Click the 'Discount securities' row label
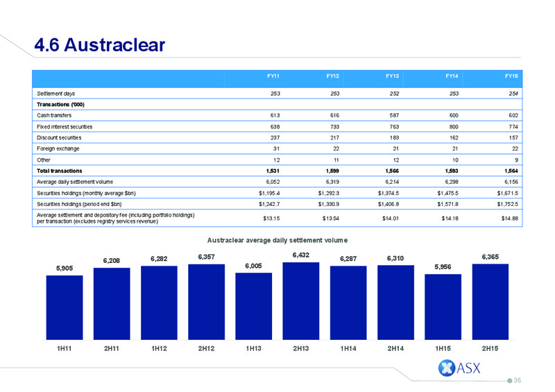Viewport: 555px width, 392px height. pos(59,138)
